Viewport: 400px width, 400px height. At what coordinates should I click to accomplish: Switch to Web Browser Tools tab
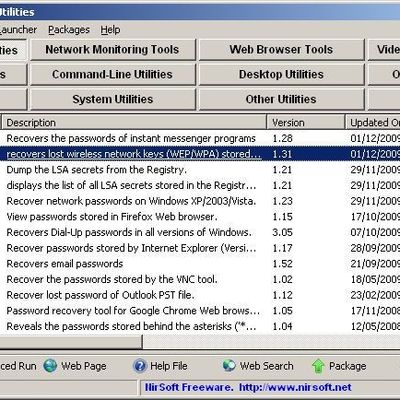pyautogui.click(x=281, y=50)
